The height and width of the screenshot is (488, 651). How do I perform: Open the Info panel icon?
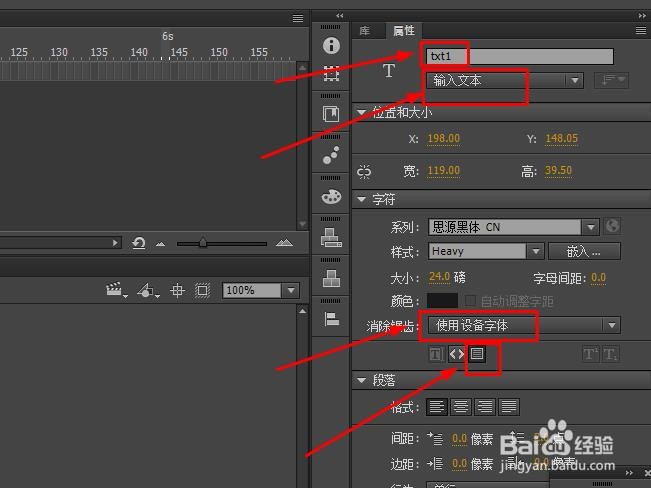331,45
